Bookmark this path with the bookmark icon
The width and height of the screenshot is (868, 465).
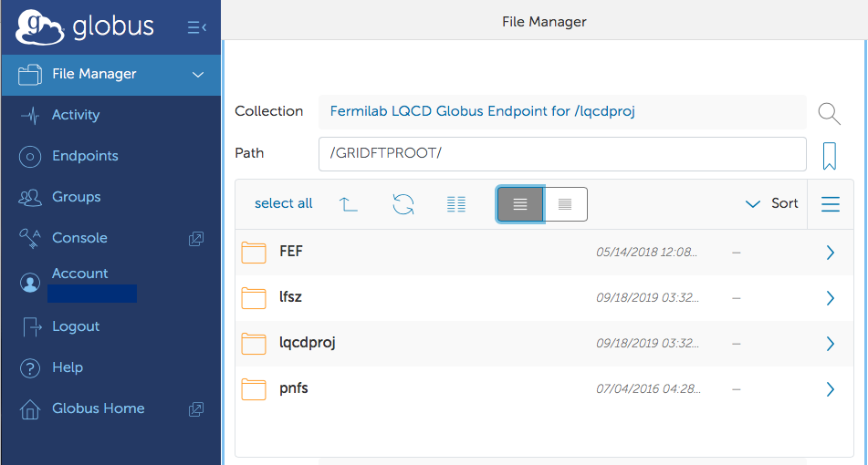(830, 156)
